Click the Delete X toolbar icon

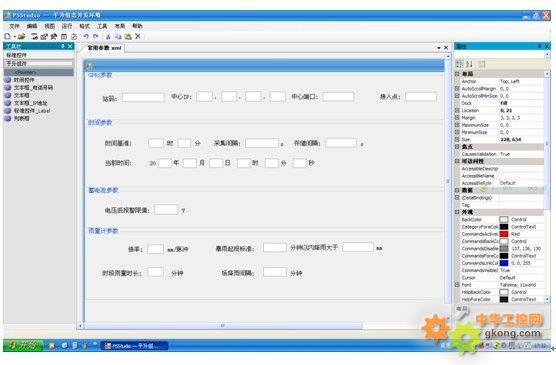click(x=138, y=36)
